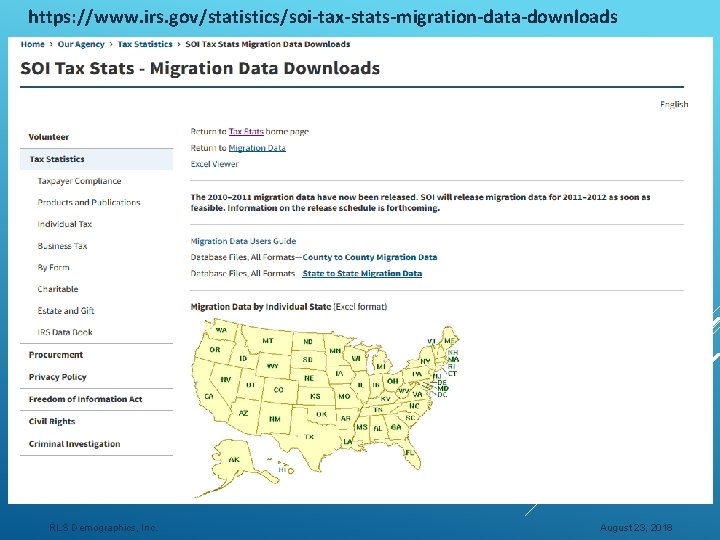This screenshot has width=720, height=540.
Task: Select Louisiana (LA) on the map
Action: [348, 442]
